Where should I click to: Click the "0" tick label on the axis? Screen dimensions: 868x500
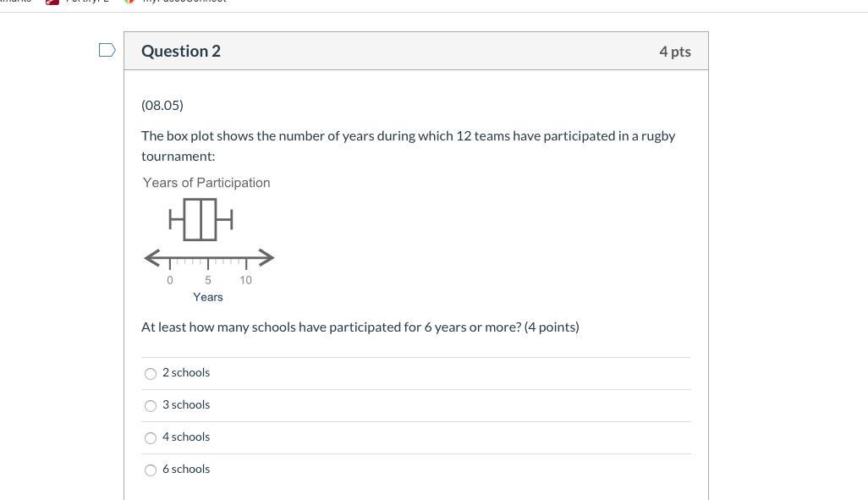coord(170,280)
